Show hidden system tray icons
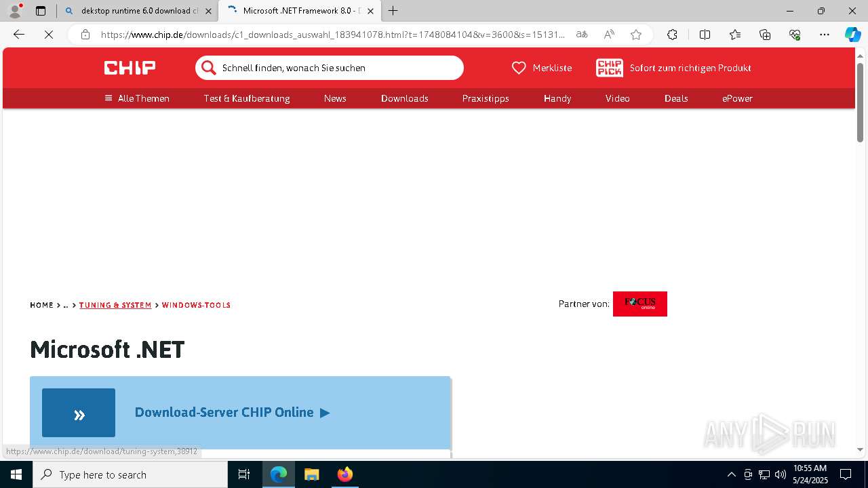 pyautogui.click(x=731, y=474)
